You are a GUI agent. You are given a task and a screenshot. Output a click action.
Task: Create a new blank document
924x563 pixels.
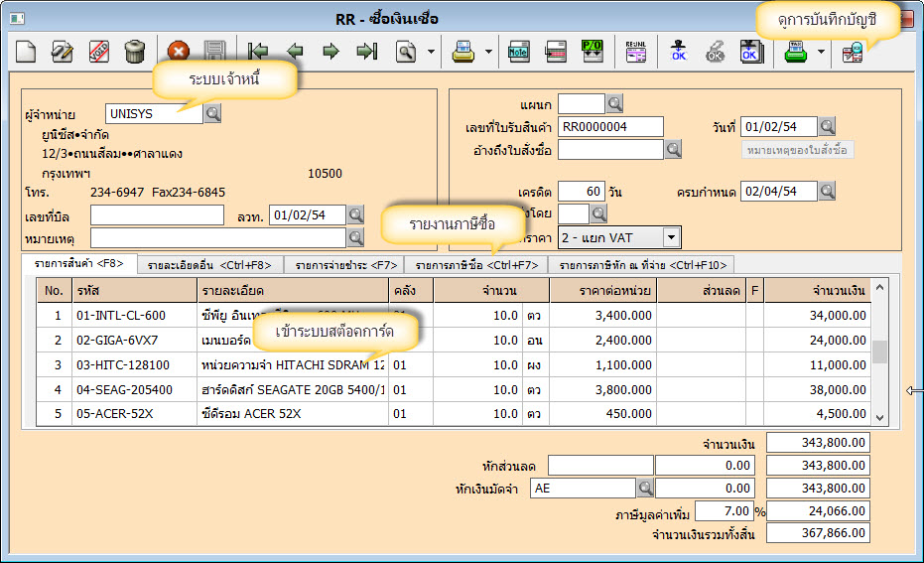pyautogui.click(x=26, y=52)
